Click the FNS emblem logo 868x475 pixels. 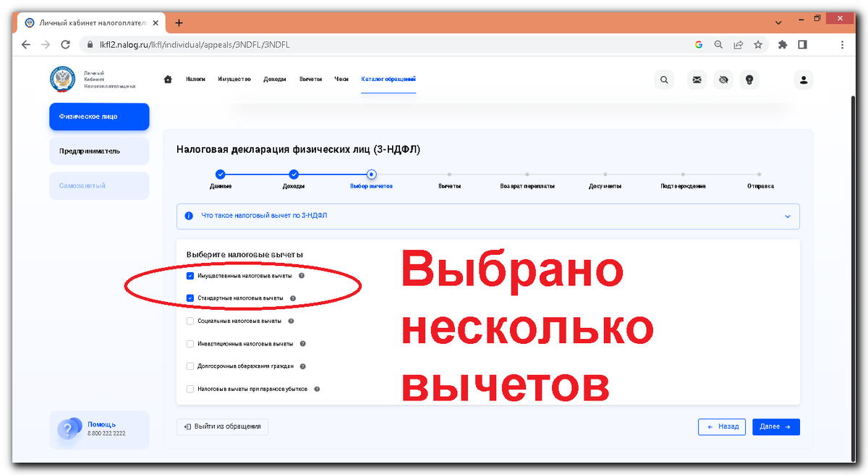pos(63,80)
